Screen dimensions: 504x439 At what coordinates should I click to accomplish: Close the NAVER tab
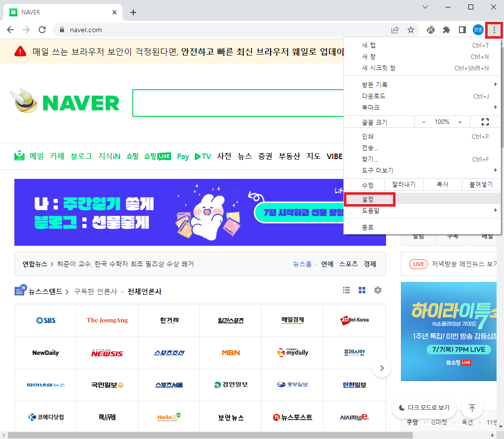tap(114, 12)
